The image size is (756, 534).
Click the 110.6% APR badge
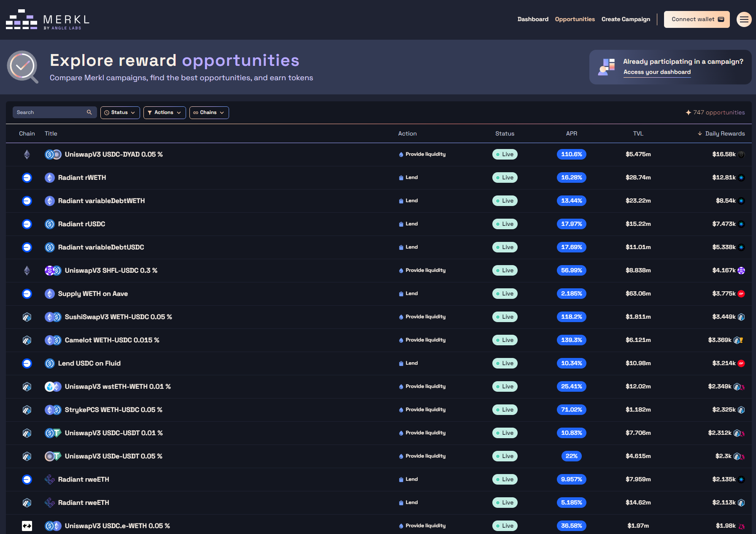pos(572,155)
